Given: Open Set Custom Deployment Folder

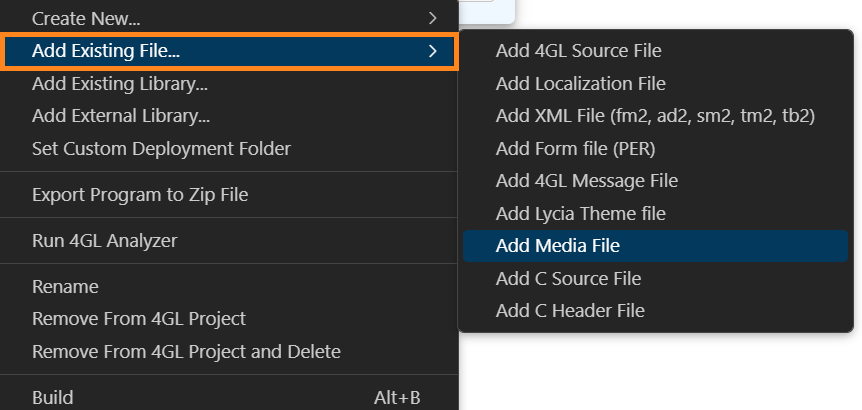Looking at the screenshot, I should 161,149.
